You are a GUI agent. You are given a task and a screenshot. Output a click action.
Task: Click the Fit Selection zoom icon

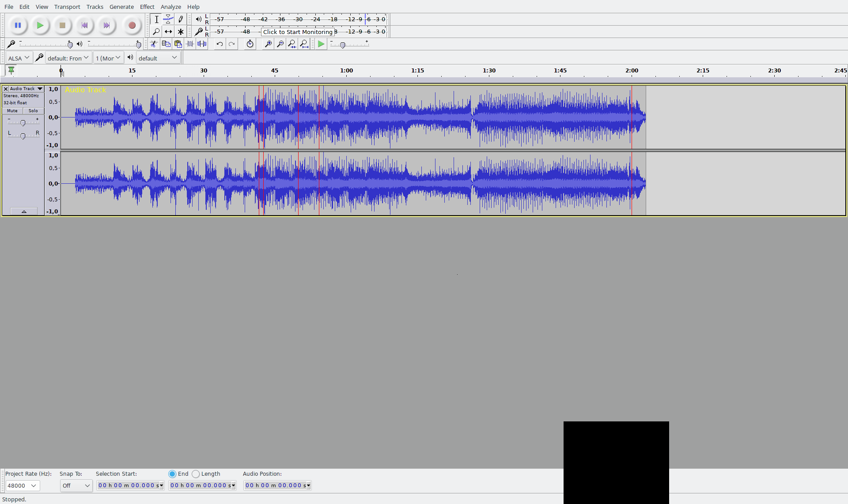292,44
